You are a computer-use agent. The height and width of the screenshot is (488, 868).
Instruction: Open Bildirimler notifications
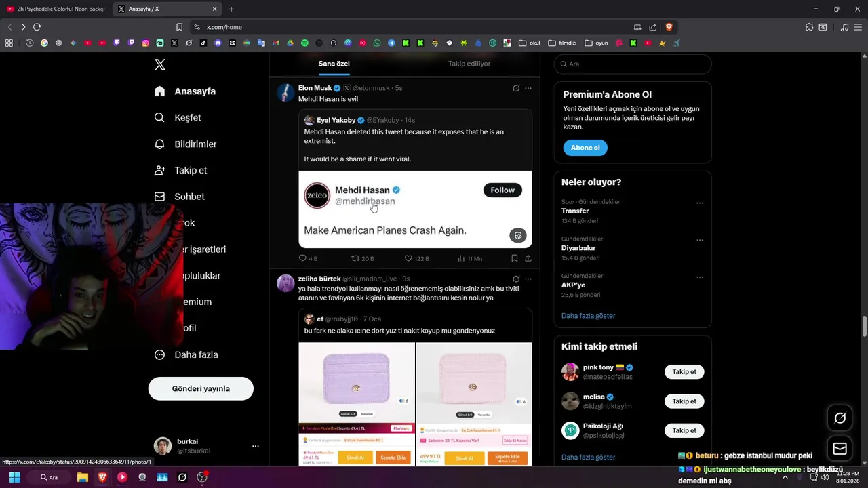click(x=185, y=144)
